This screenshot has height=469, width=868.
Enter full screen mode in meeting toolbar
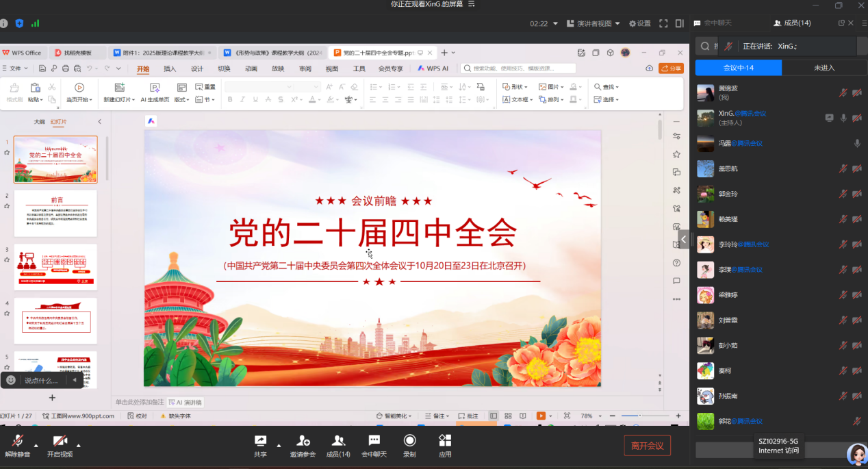point(663,23)
